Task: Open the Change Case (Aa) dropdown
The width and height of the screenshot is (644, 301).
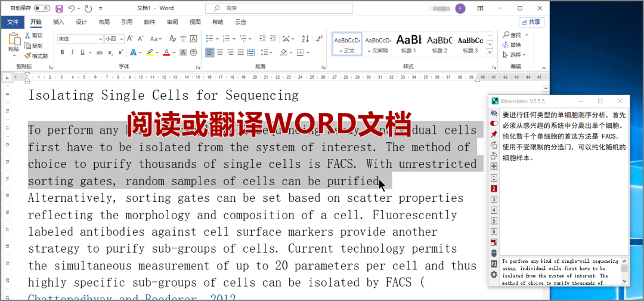Action: [x=156, y=39]
